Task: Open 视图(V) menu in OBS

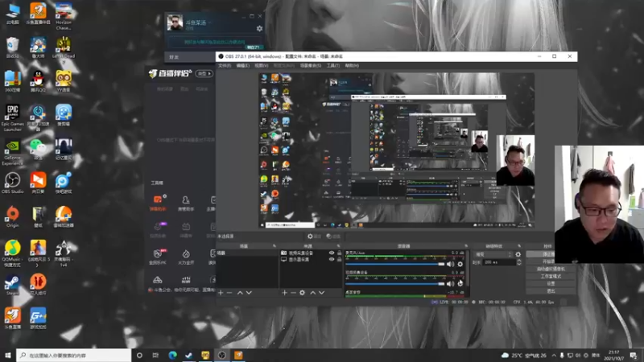Action: pos(261,66)
